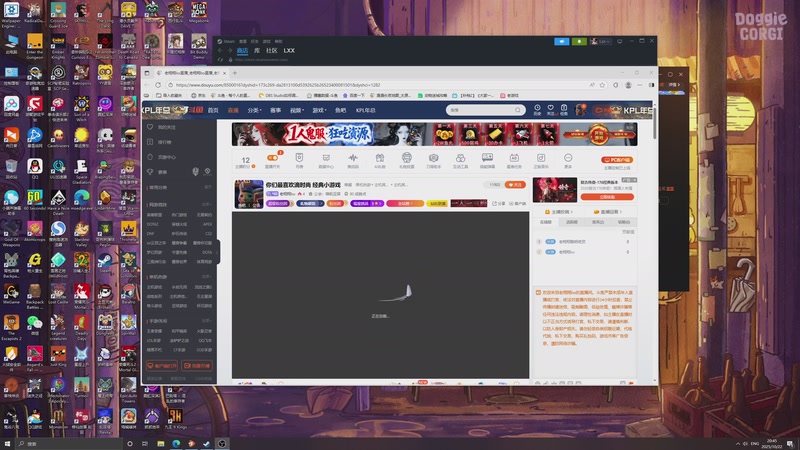Open the Have a Nice Death shortcut
This screenshot has width=800, height=450.
(x=58, y=202)
